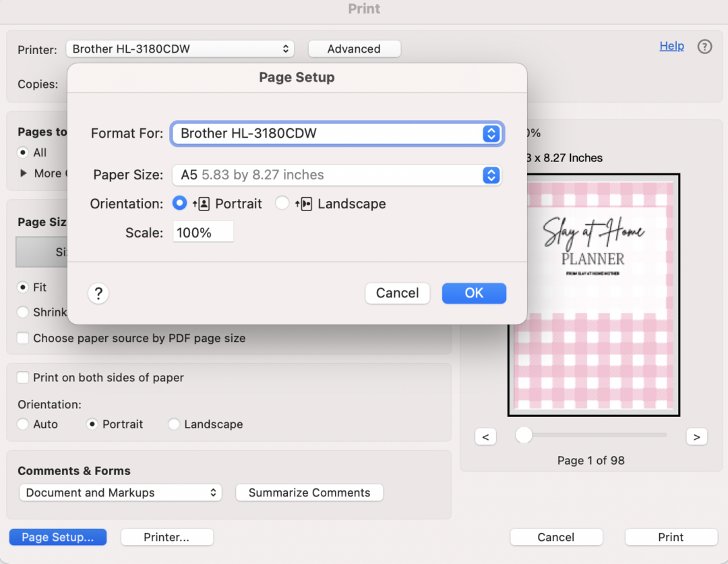Check Choose paper source by PDF page size
The height and width of the screenshot is (564, 728).
pyautogui.click(x=23, y=338)
